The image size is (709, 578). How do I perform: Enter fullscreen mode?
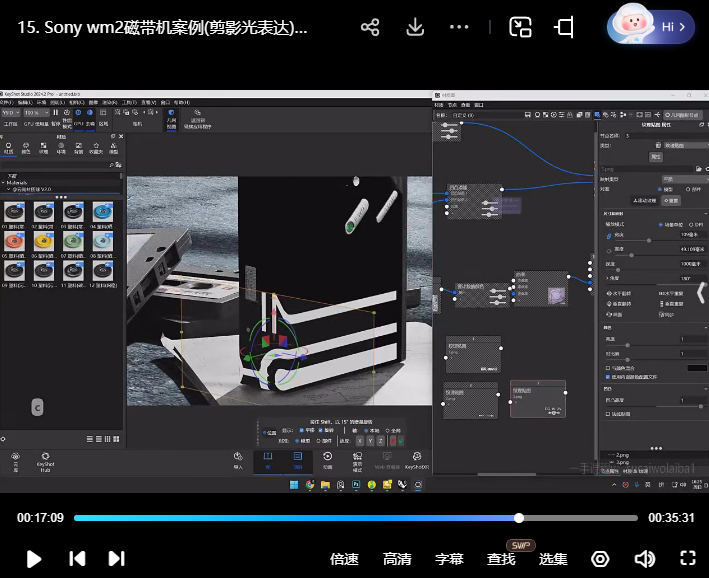[x=688, y=559]
